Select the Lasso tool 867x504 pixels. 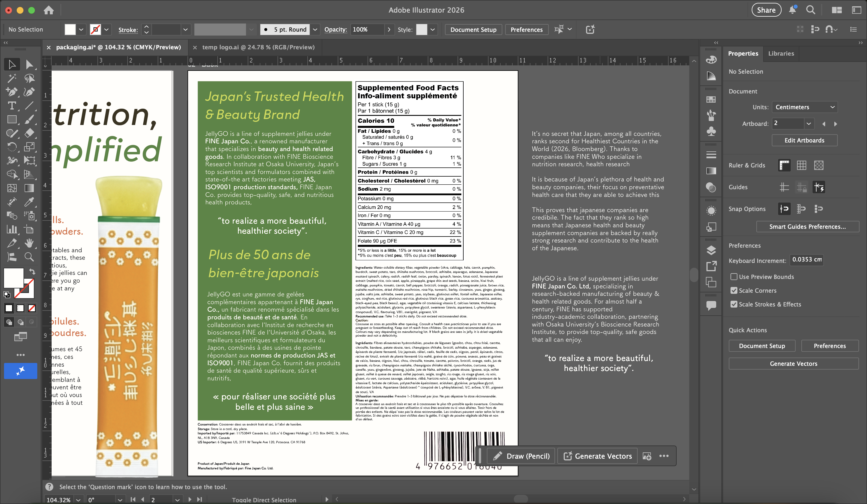click(x=29, y=79)
